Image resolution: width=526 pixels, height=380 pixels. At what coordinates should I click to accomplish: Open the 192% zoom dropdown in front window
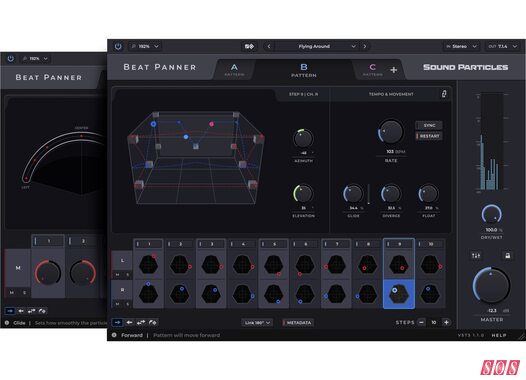point(145,46)
